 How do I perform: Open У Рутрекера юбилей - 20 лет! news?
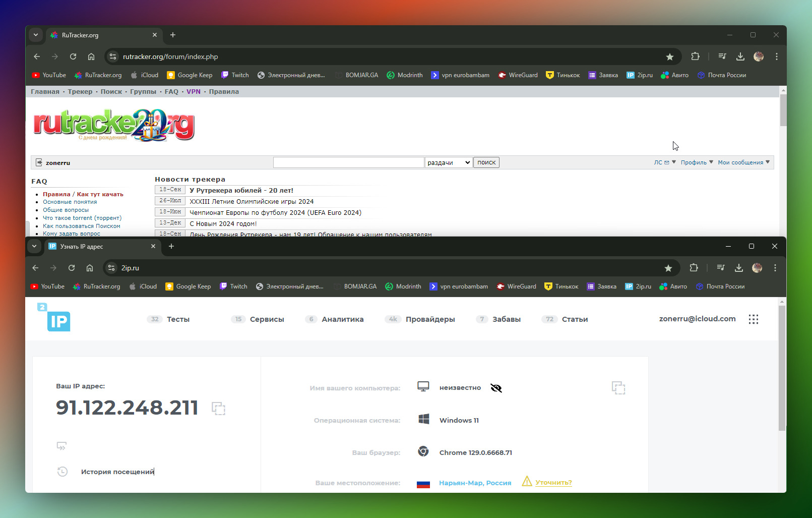[x=241, y=190]
